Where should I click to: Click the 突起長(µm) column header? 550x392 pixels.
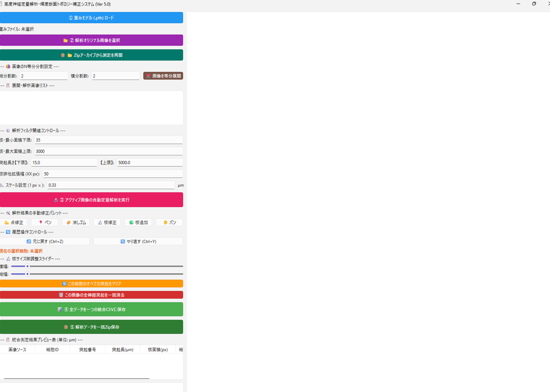pyautogui.click(x=122, y=349)
